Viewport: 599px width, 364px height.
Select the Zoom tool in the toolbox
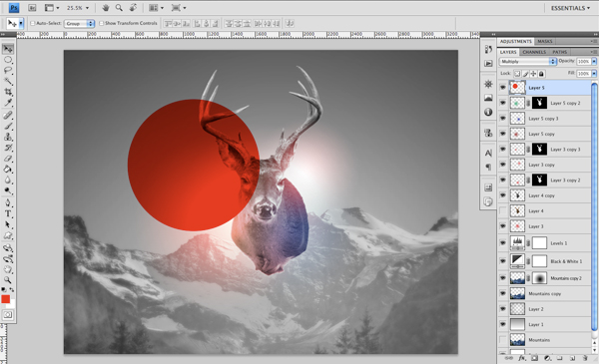point(8,280)
